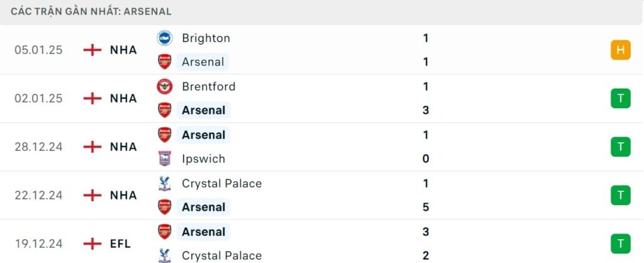Open the EFL competition label
The image size is (644, 263).
pyautogui.click(x=120, y=243)
